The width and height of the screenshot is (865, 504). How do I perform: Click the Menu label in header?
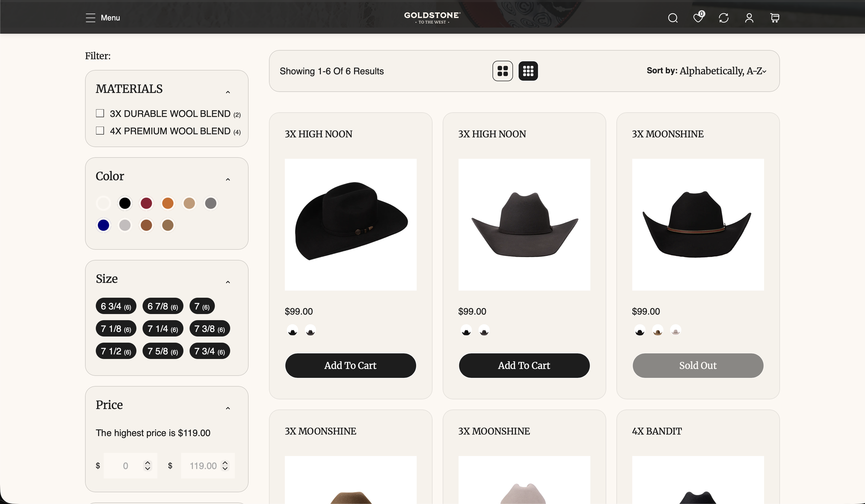click(110, 18)
